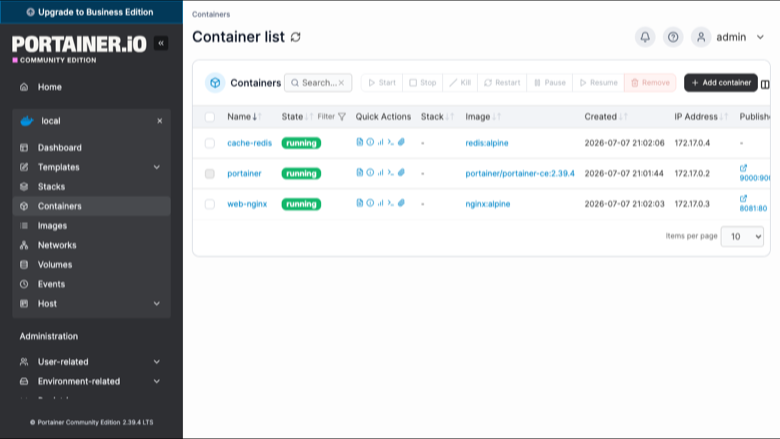This screenshot has width=780, height=439.
Task: Collapse the sidebar with double-arrow icon
Action: (x=161, y=43)
